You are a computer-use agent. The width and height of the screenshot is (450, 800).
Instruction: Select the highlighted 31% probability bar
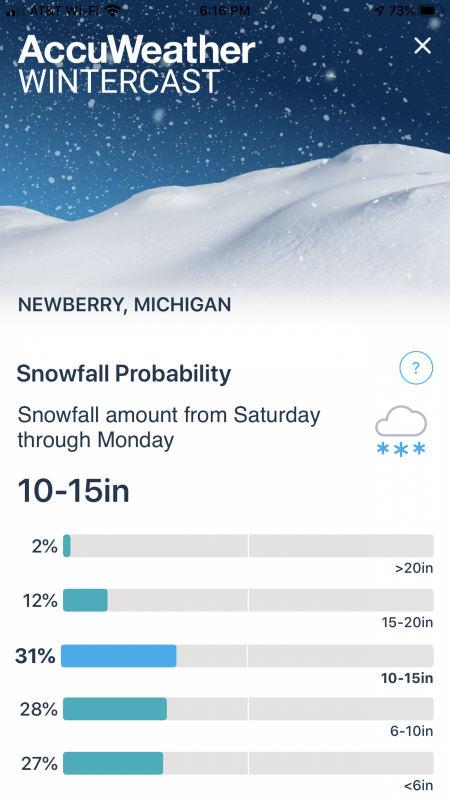247,656
